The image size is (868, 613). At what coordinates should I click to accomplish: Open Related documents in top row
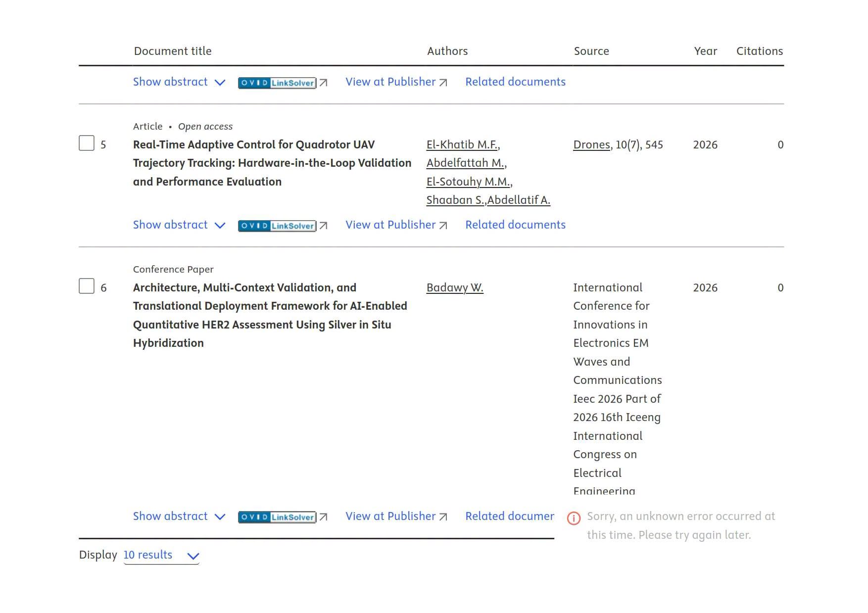515,82
